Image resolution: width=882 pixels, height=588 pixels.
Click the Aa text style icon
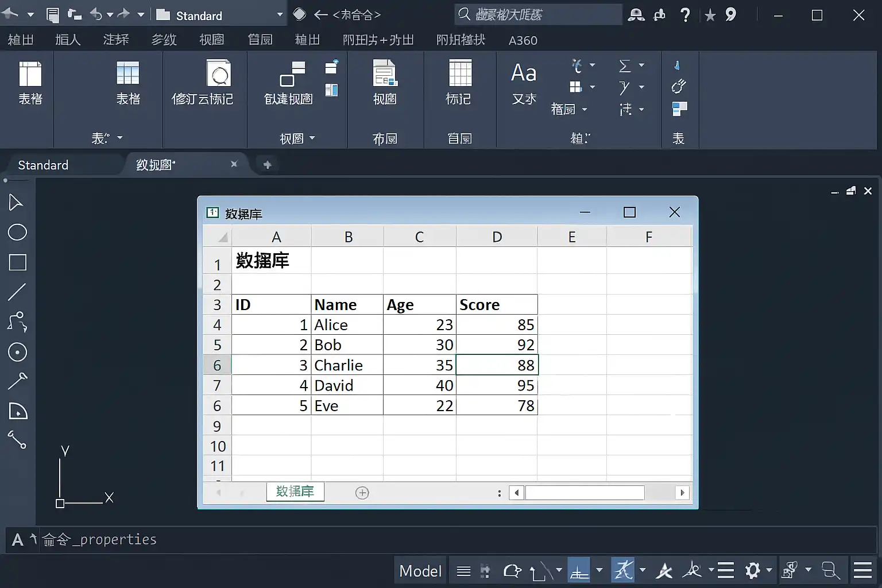[524, 73]
